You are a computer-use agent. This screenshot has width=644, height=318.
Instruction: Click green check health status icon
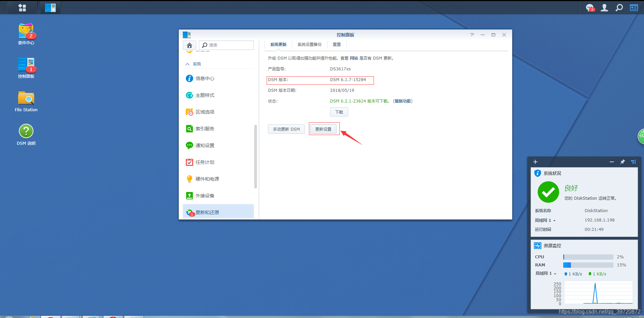click(548, 192)
